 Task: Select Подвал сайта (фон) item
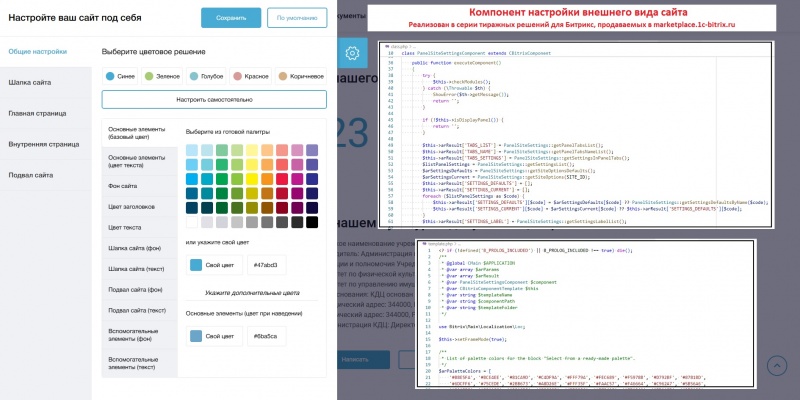tap(140, 290)
